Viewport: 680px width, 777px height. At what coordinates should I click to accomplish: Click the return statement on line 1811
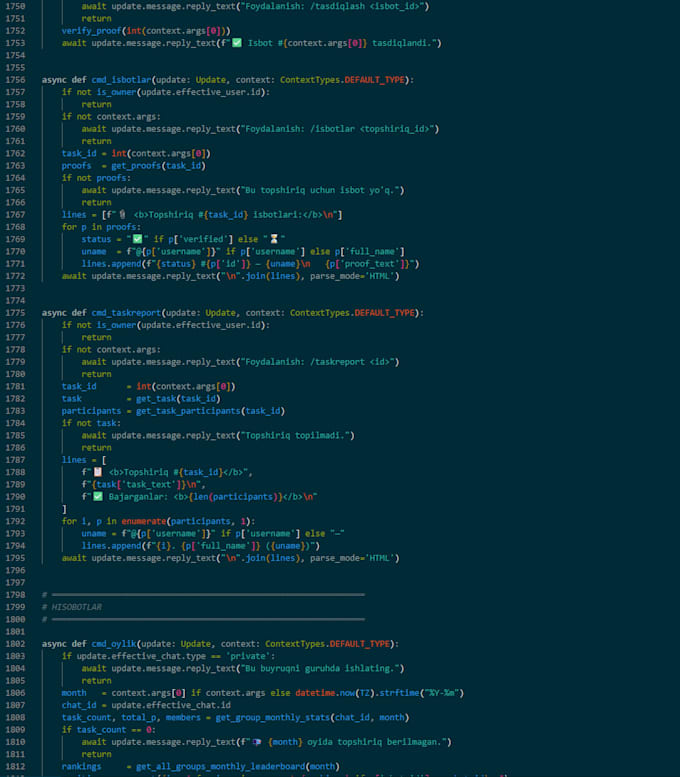tap(97, 754)
